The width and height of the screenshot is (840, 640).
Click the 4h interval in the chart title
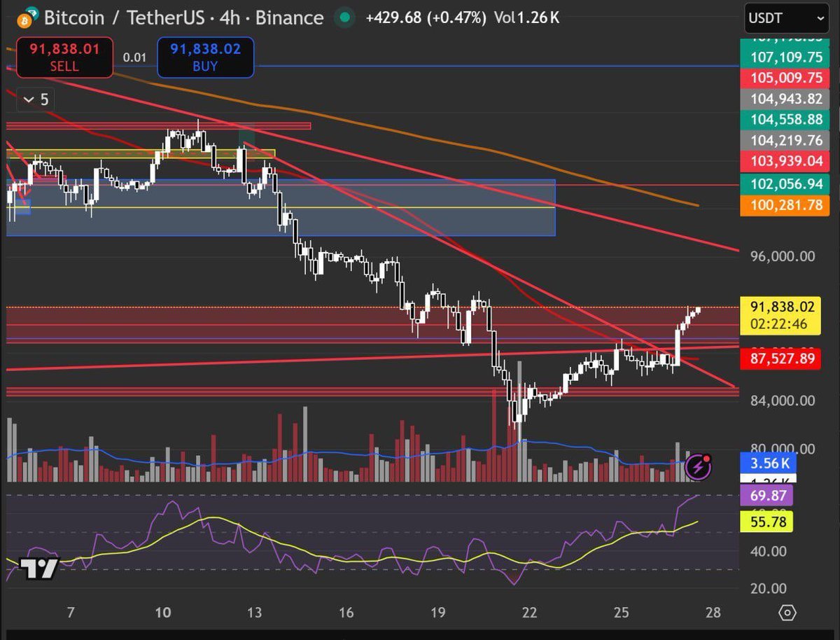(x=230, y=18)
